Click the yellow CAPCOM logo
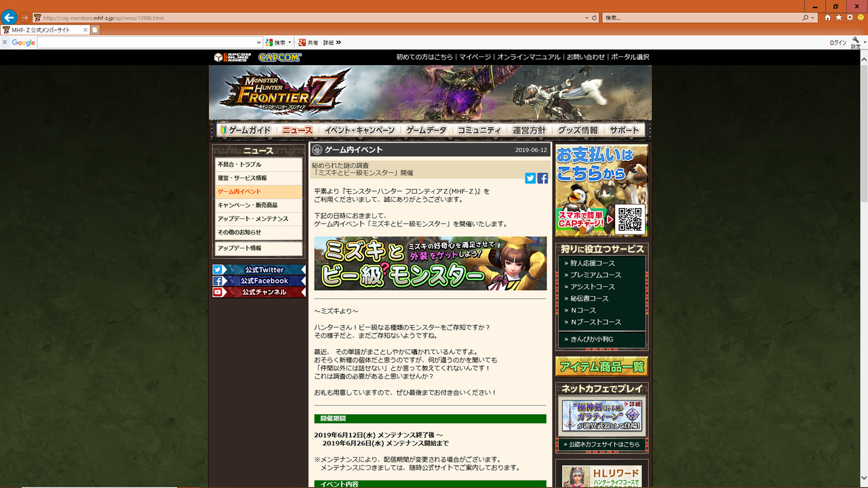 pos(280,58)
